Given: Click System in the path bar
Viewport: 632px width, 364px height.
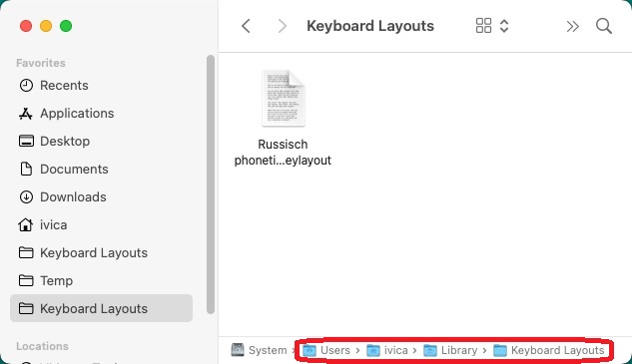Looking at the screenshot, I should coord(268,350).
